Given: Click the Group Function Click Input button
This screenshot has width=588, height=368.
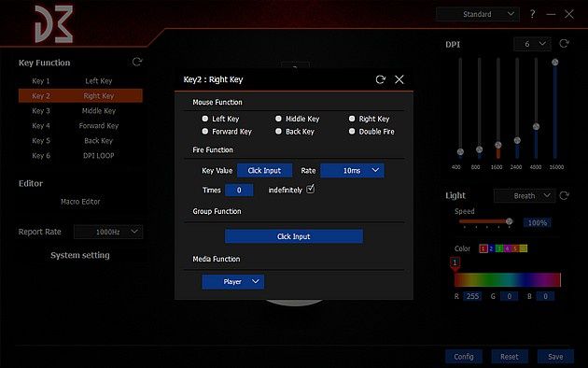Looking at the screenshot, I should coord(294,236).
